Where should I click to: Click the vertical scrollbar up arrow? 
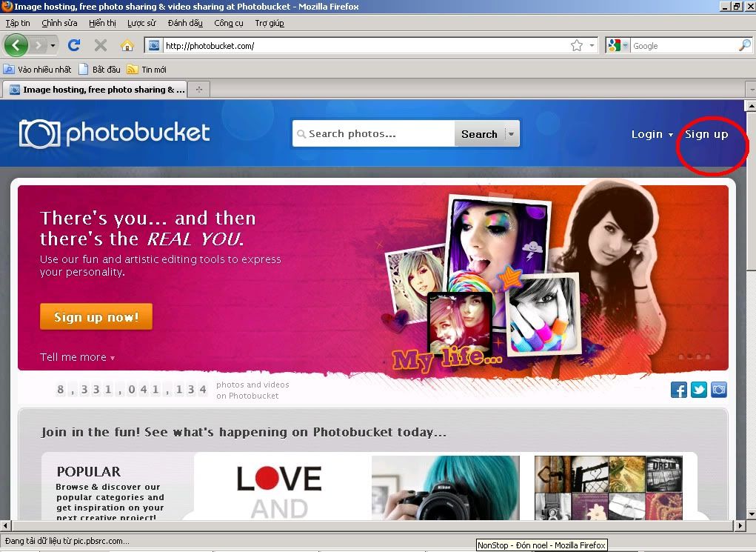(751, 105)
